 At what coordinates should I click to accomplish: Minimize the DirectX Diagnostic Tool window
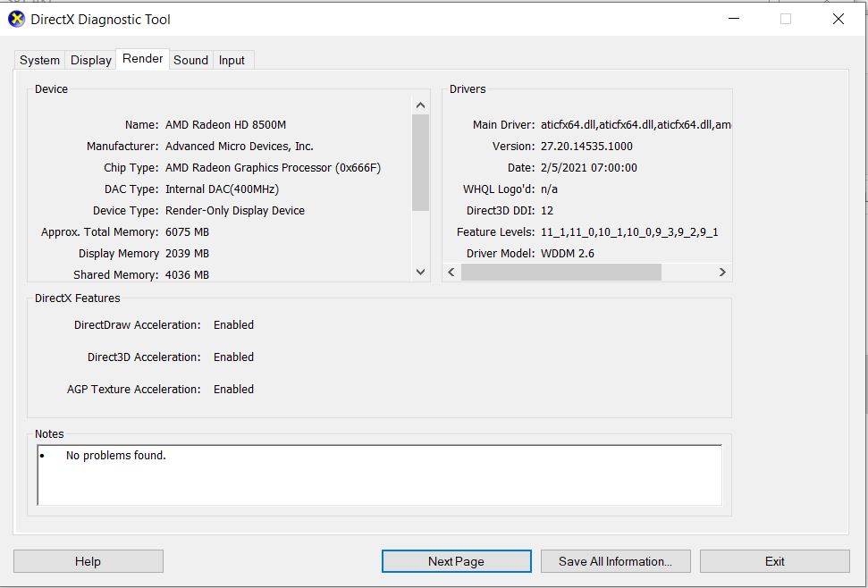734,19
